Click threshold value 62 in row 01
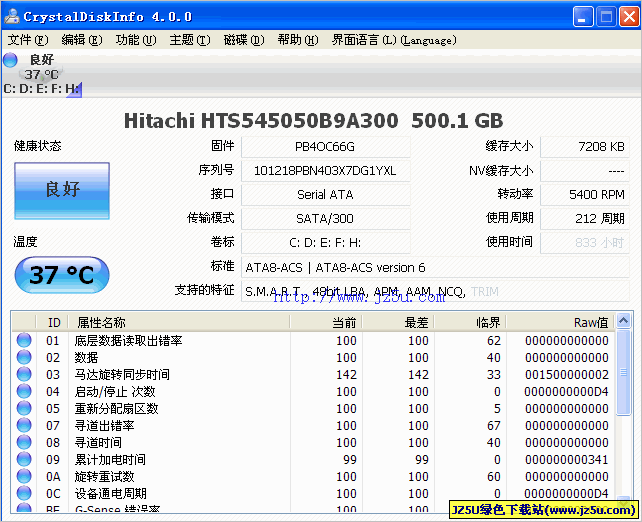The height and width of the screenshot is (522, 642). click(x=494, y=341)
